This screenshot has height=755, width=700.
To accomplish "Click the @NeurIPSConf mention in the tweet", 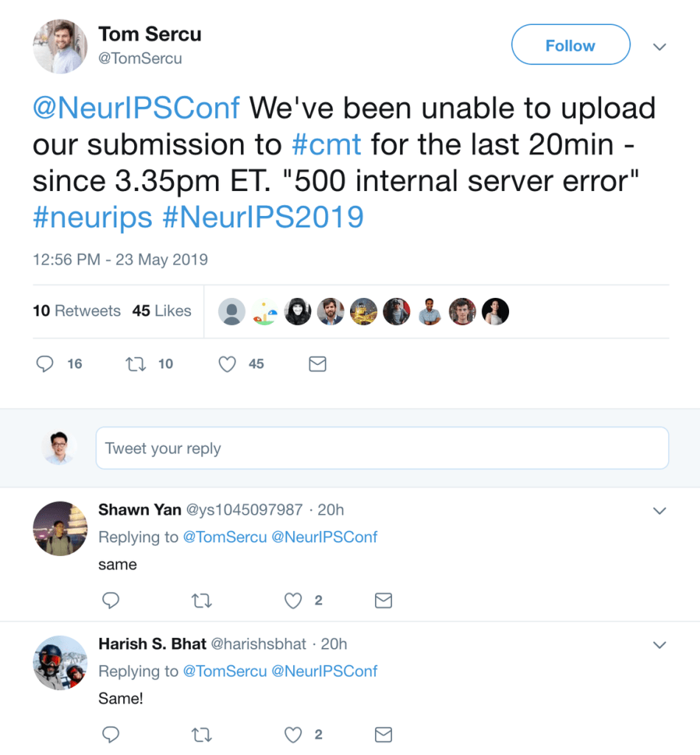I will pos(136,108).
